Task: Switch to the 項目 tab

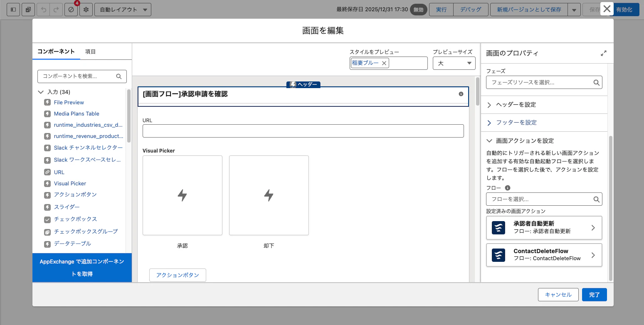Action: pos(91,52)
